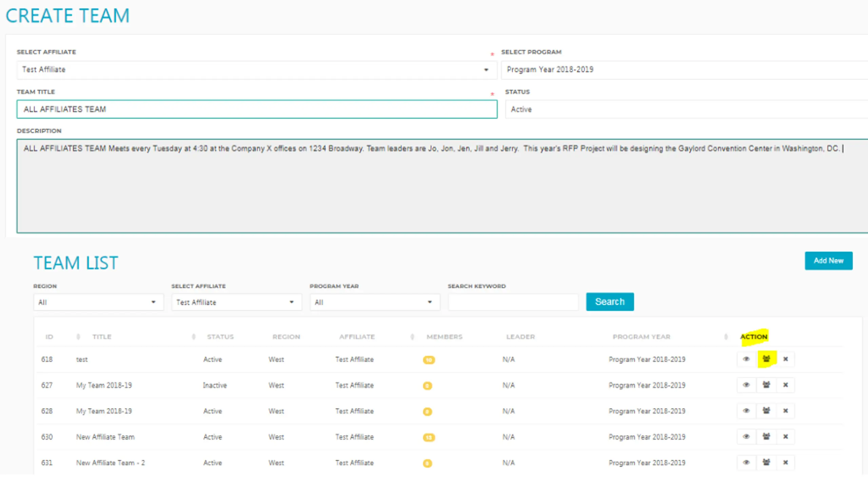This screenshot has width=868, height=488.
Task: Open Region filter dropdown set to All
Action: coord(98,302)
